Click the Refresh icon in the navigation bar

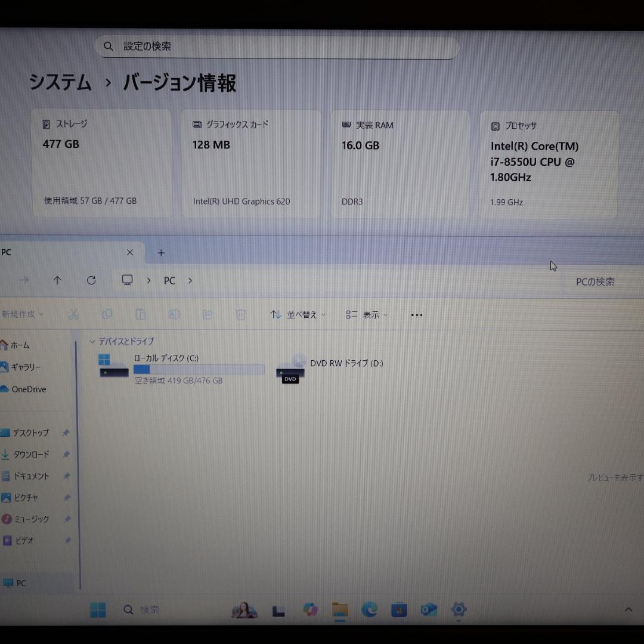91,280
